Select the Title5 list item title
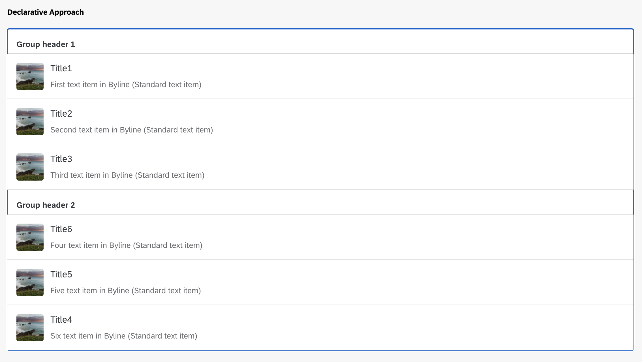Viewport: 642px width, 364px height. [x=61, y=274]
